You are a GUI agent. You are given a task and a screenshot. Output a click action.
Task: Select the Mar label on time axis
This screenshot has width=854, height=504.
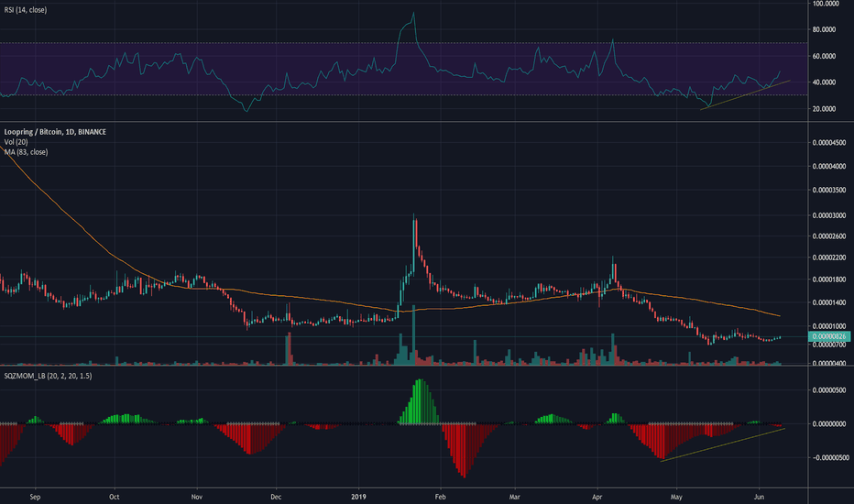click(514, 497)
